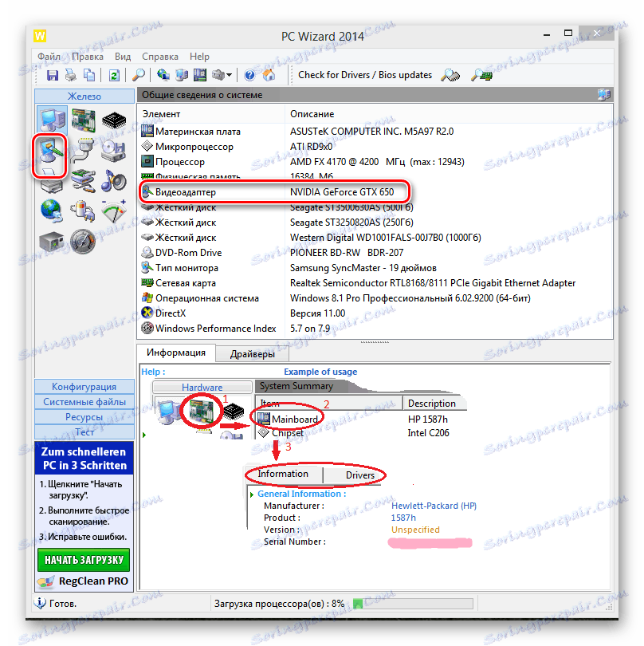Expand the Железо sidebar section
Viewport: 644px width, 646px height.
click(x=84, y=96)
